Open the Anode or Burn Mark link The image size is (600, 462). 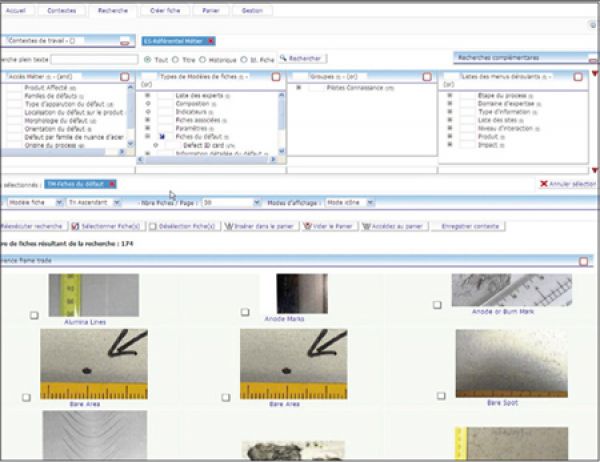click(502, 312)
